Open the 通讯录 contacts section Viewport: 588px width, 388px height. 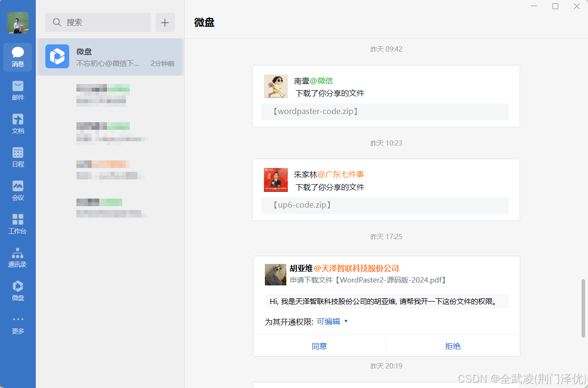[x=18, y=258]
